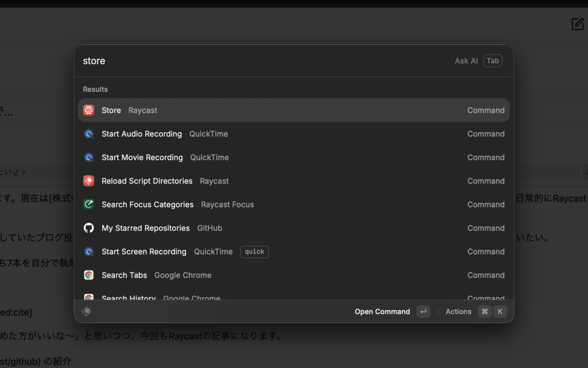Click the Raycast logo in the bottom bar

pos(87,312)
